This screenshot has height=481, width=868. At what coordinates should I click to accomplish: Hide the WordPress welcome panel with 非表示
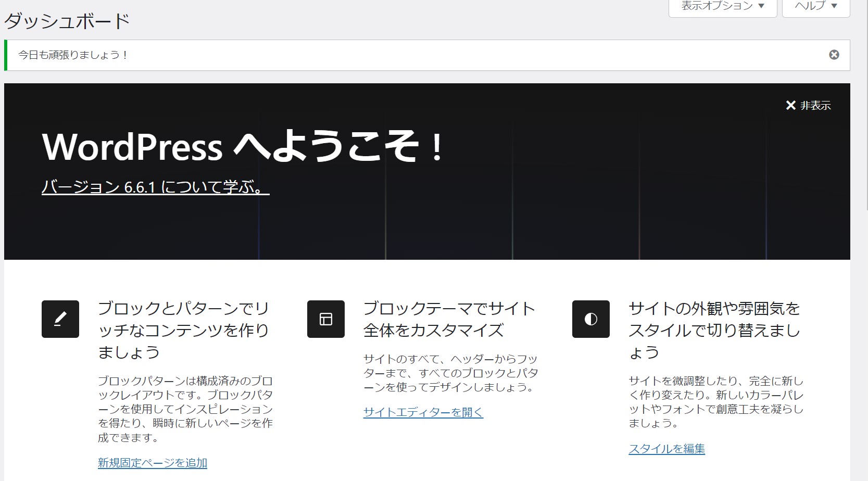coord(807,105)
